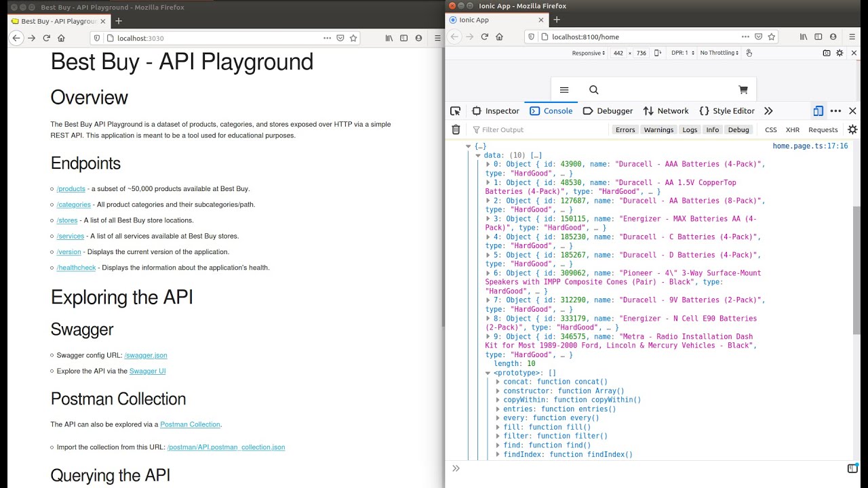Switch to the Console tab

pos(551,111)
